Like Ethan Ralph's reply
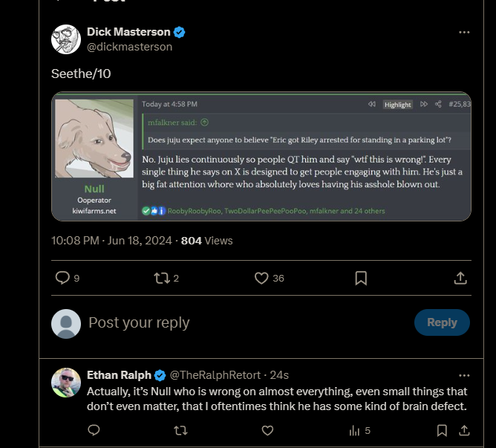Viewport: 496px width, 448px height. (267, 430)
